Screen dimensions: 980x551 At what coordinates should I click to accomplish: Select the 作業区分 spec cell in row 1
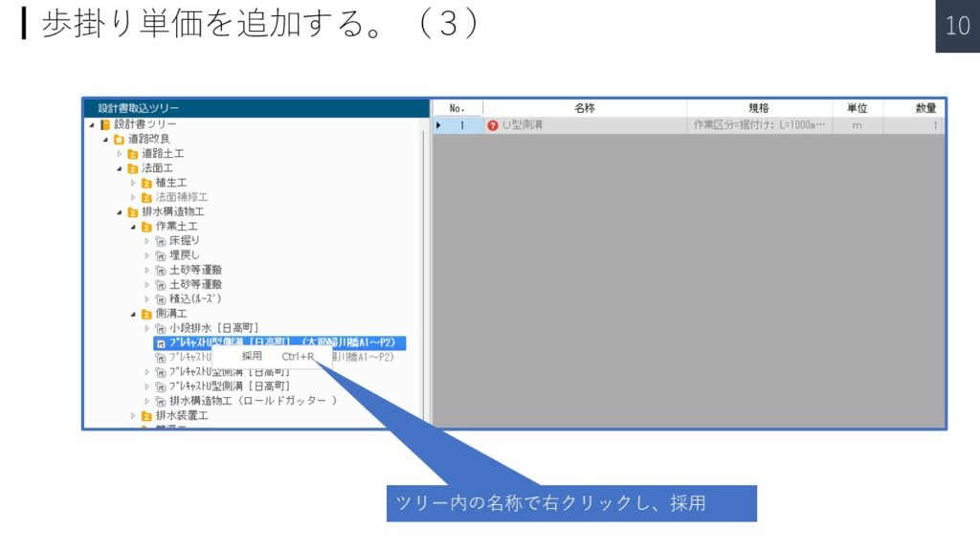coord(758,125)
